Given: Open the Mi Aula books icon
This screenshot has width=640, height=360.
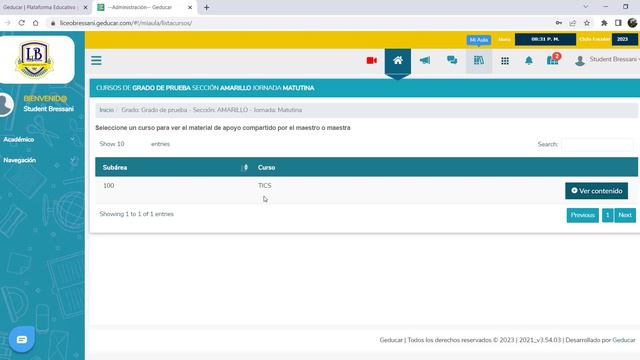Looking at the screenshot, I should 479,60.
